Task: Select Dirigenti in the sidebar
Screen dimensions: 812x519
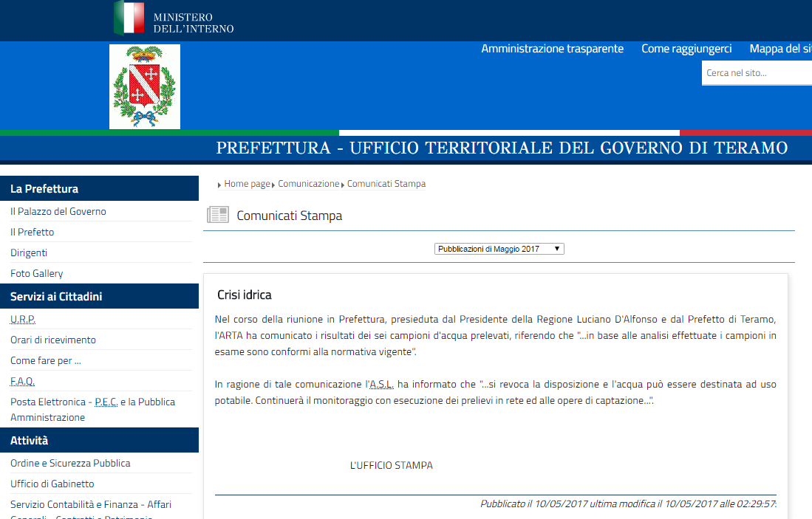Action: pyautogui.click(x=29, y=252)
